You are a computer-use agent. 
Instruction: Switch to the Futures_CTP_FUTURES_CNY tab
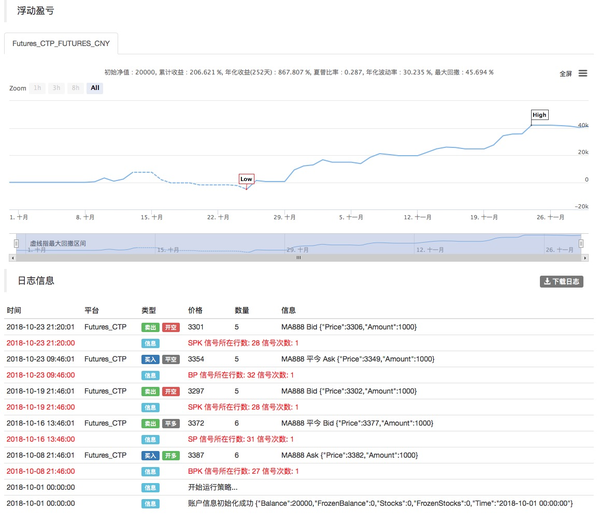click(x=61, y=44)
